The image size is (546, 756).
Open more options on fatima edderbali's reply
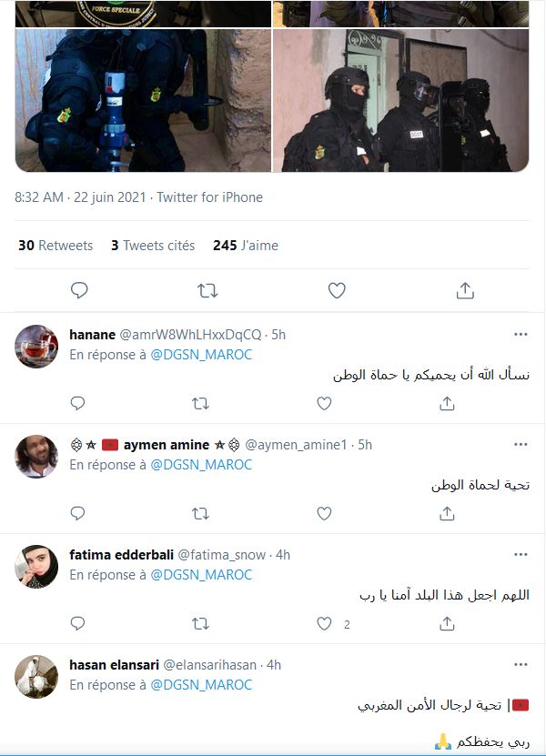click(x=521, y=554)
